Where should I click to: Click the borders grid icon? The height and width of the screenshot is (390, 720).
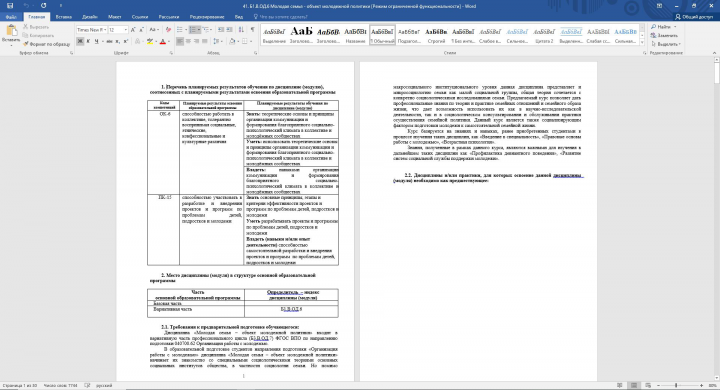click(245, 41)
